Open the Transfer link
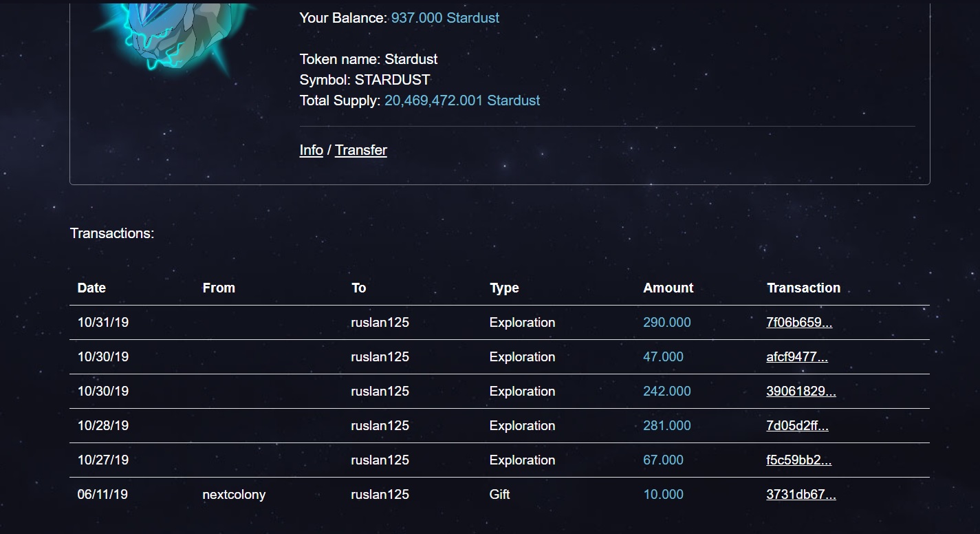The width and height of the screenshot is (980, 534). point(361,150)
